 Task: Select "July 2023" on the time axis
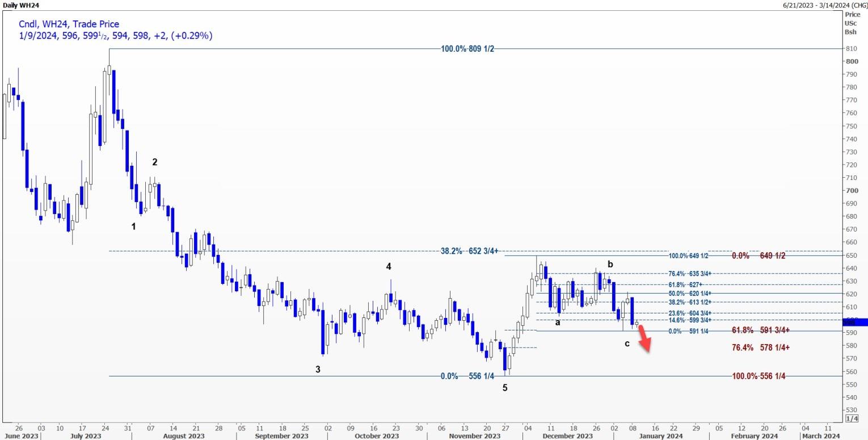click(86, 436)
